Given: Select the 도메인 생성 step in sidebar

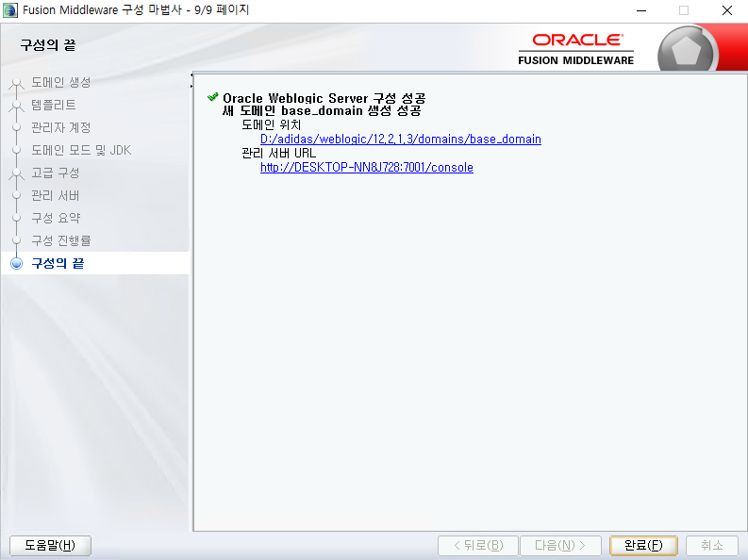Looking at the screenshot, I should (x=61, y=82).
